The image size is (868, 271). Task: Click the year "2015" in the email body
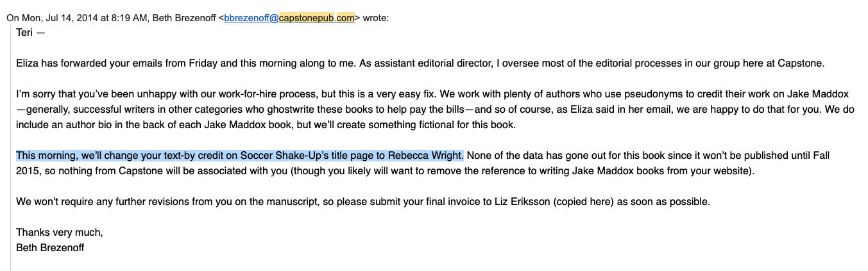click(x=28, y=170)
